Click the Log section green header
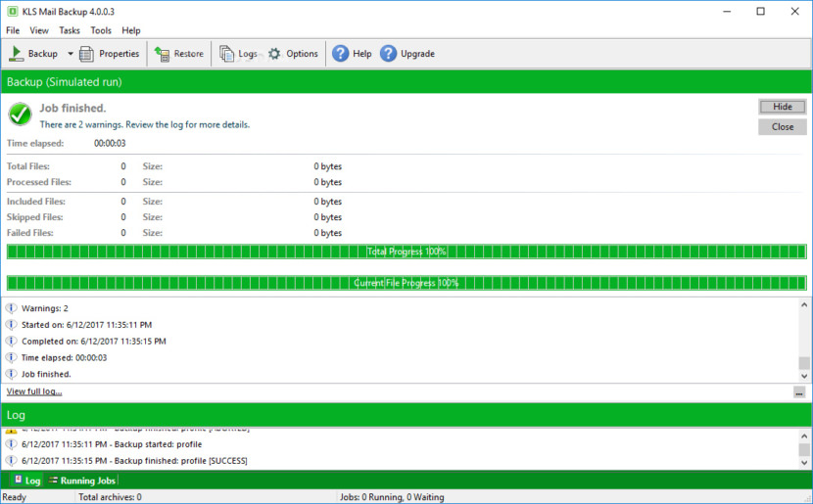 pyautogui.click(x=406, y=415)
